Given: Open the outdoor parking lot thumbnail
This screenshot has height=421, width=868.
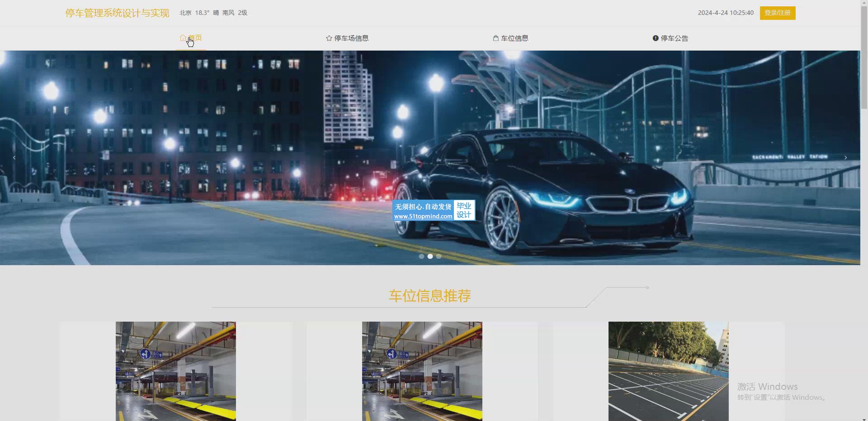Looking at the screenshot, I should click(x=669, y=371).
